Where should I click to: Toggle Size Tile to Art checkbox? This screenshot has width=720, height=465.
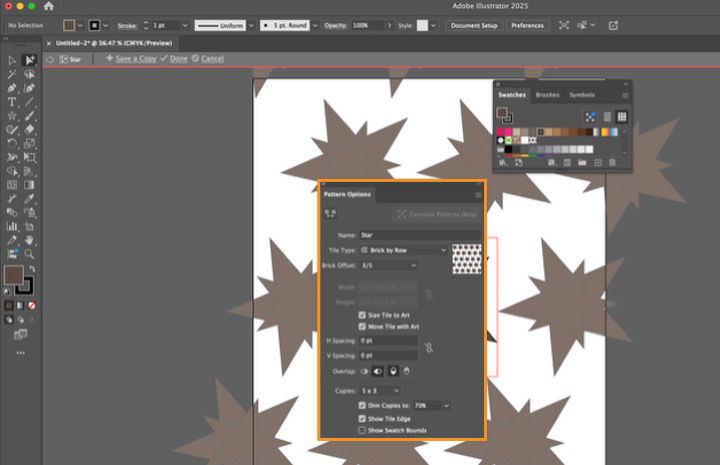point(362,315)
